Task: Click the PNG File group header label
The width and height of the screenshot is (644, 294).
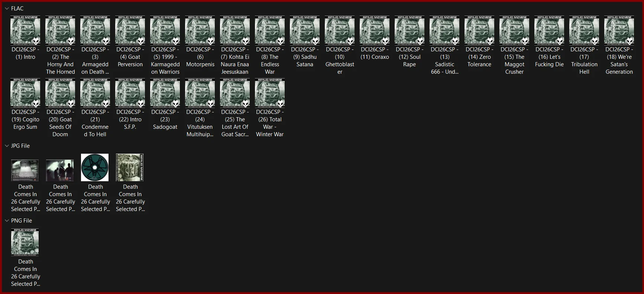Action: (x=22, y=221)
